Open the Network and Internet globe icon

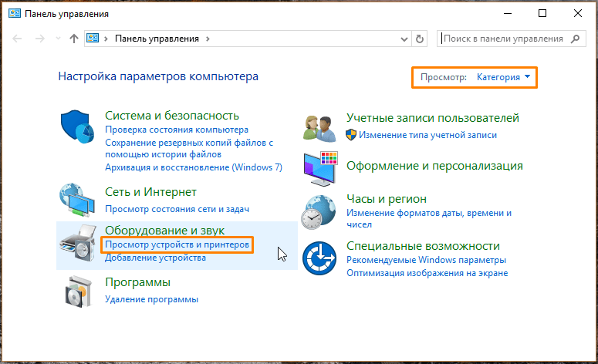[x=77, y=201]
